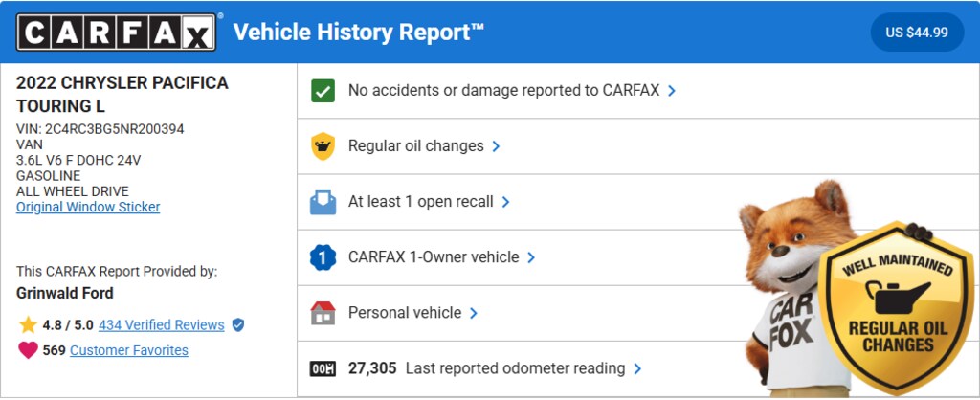
Task: Open the Original Window Sticker link
Action: pyautogui.click(x=88, y=207)
